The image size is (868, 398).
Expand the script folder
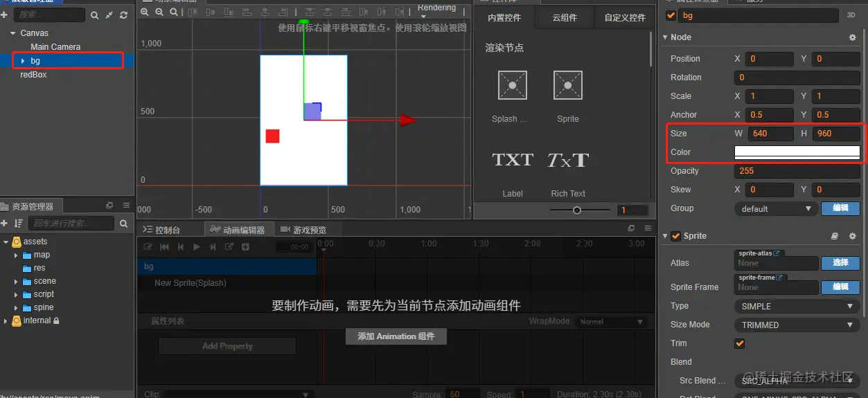click(17, 294)
